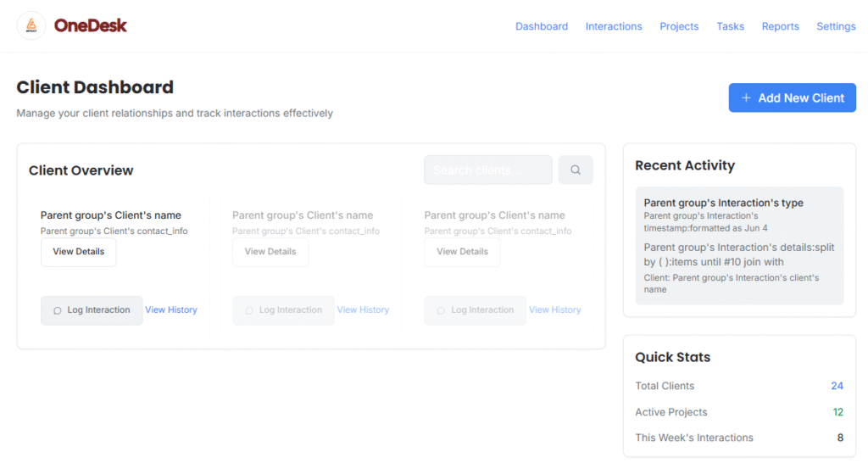868x474 pixels.
Task: Open View History link for first client
Action: coord(171,310)
